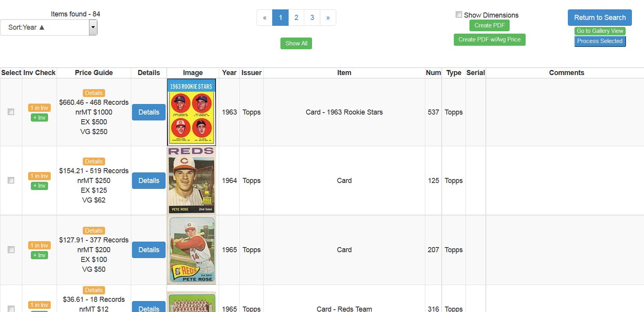Click item text 'Card - 1963 Rookie Stars'
Viewport: 644px width, 312px height.
coord(344,112)
